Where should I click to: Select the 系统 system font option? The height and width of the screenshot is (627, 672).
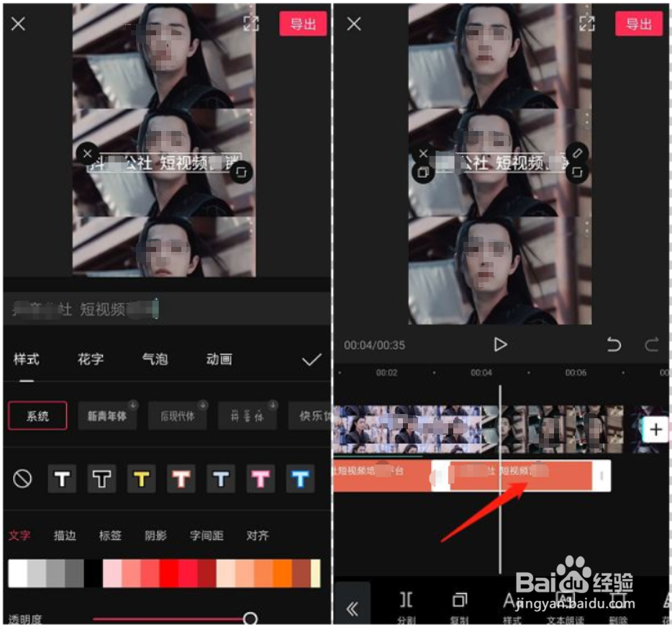(37, 416)
